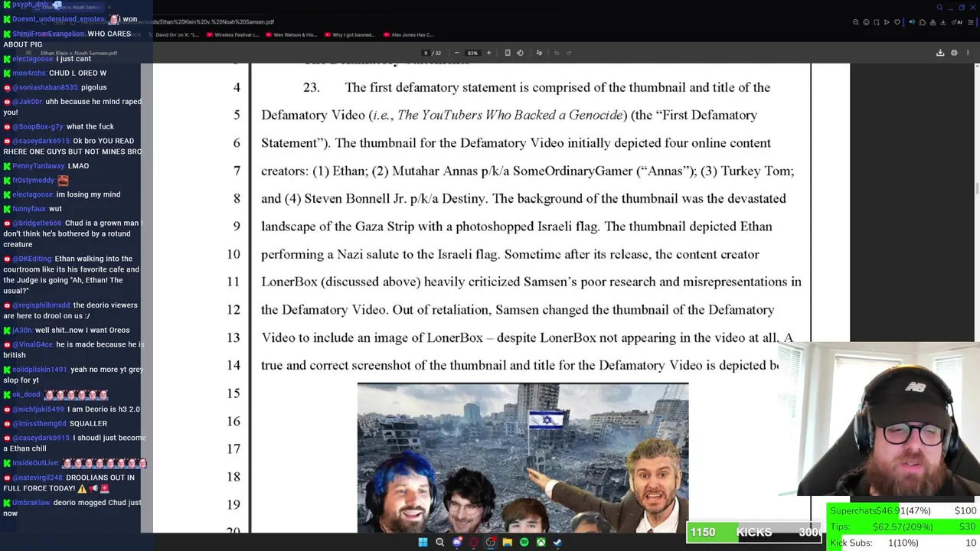Click chat username '@regisphilbinxdd'

(41, 305)
